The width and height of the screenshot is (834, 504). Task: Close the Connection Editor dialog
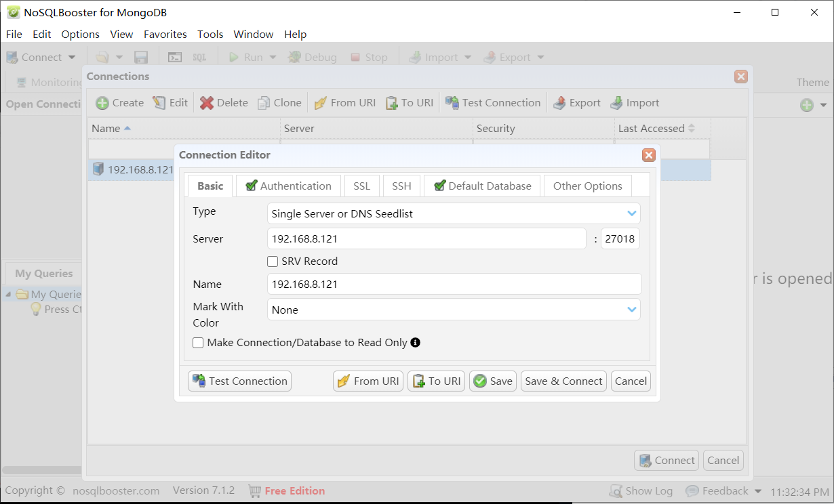(649, 155)
